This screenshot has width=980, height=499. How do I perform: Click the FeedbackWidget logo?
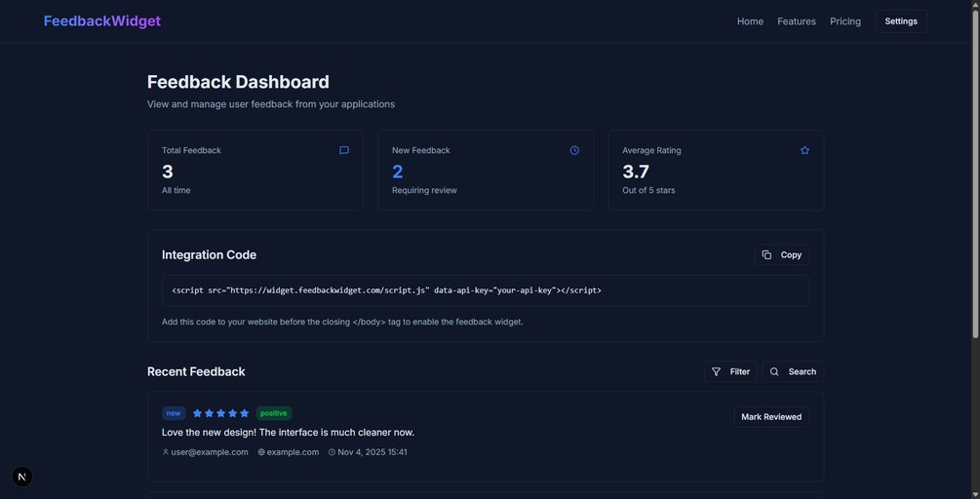point(101,21)
